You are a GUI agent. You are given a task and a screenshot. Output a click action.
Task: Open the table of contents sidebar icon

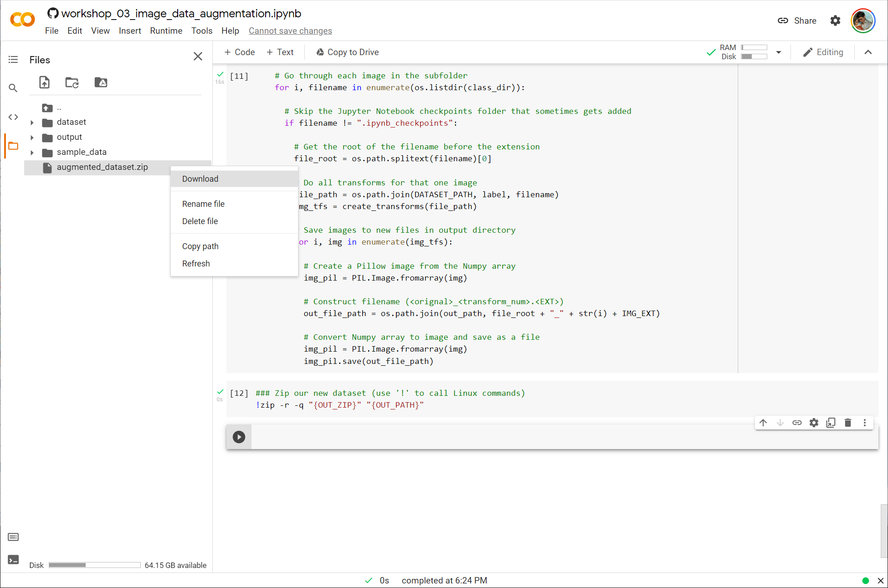click(13, 60)
